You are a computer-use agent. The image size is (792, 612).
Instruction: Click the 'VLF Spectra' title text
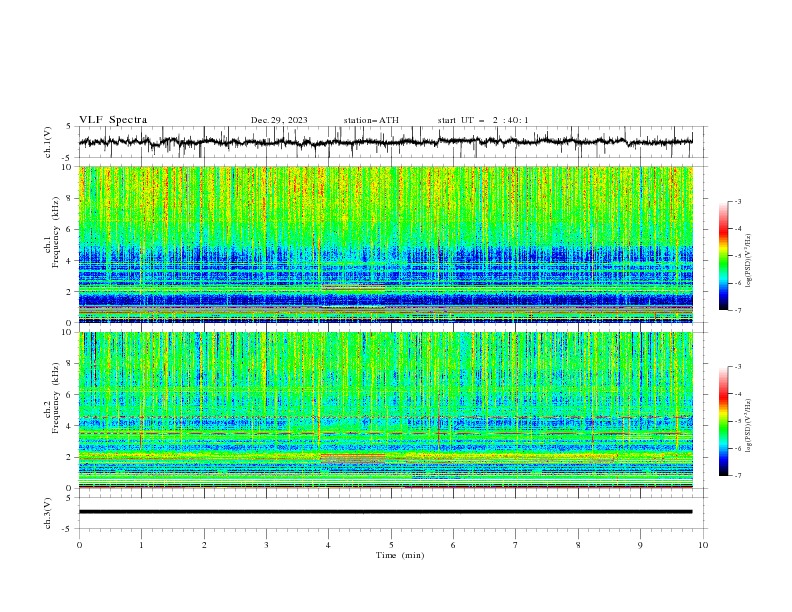point(113,120)
